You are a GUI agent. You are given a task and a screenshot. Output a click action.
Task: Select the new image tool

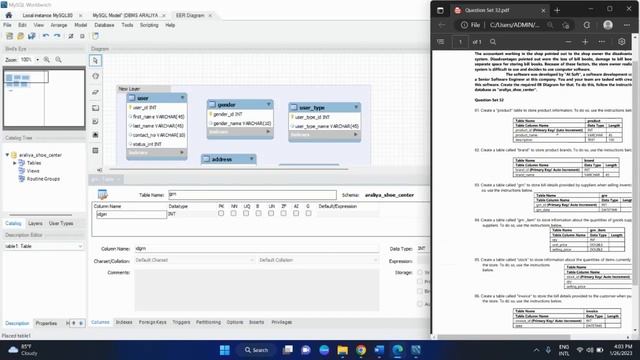point(96,135)
